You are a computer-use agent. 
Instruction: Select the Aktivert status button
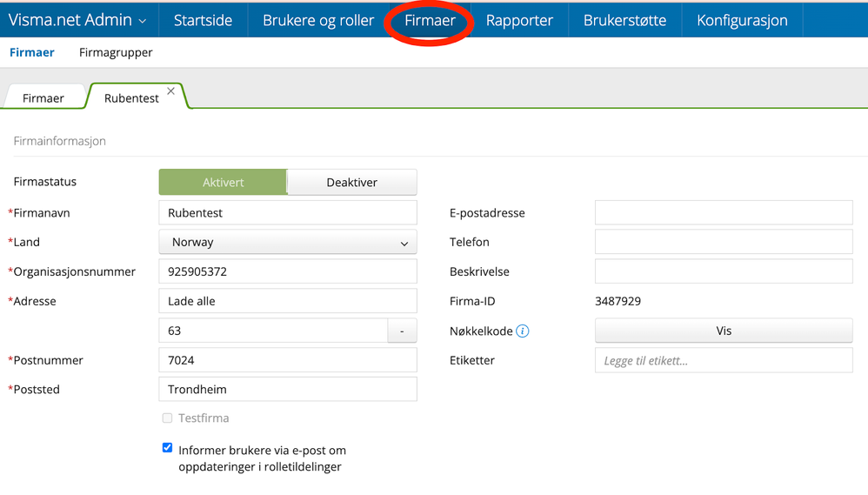coord(224,182)
